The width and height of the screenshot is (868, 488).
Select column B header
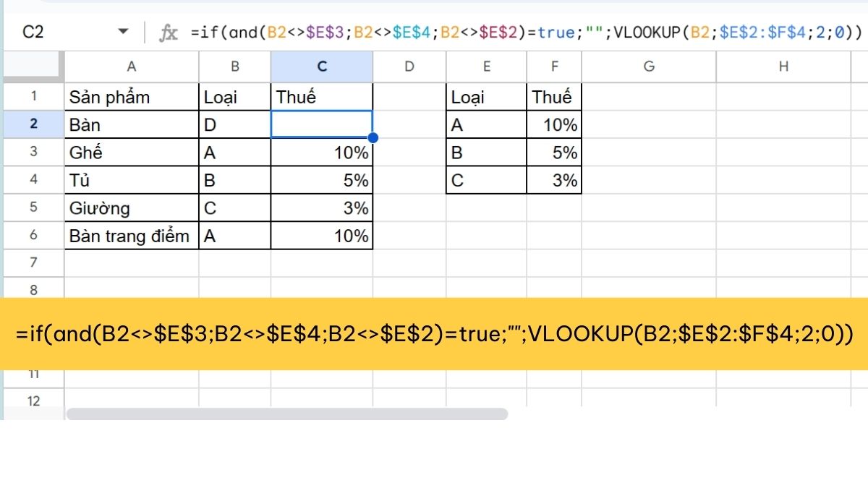click(235, 67)
